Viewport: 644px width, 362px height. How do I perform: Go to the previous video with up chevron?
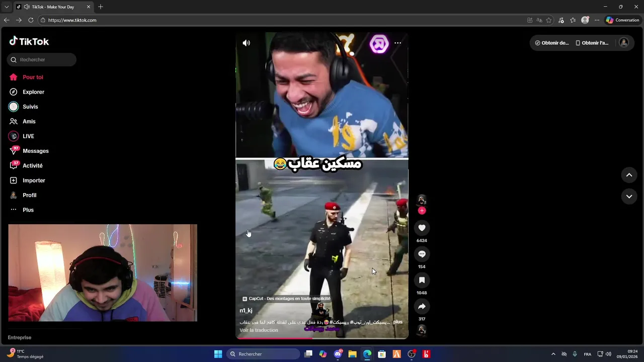coord(629,175)
